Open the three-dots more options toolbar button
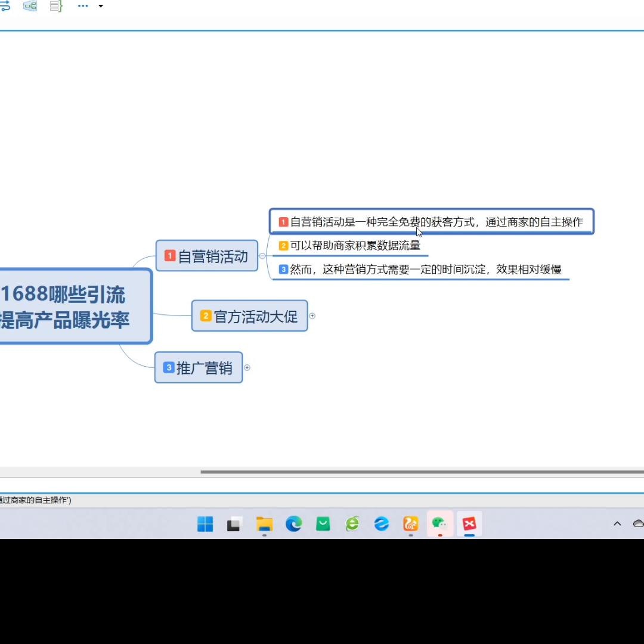 pos(83,6)
